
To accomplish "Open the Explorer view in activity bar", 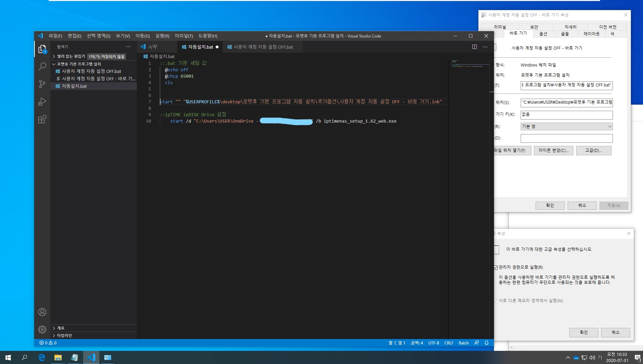I will coord(42,49).
